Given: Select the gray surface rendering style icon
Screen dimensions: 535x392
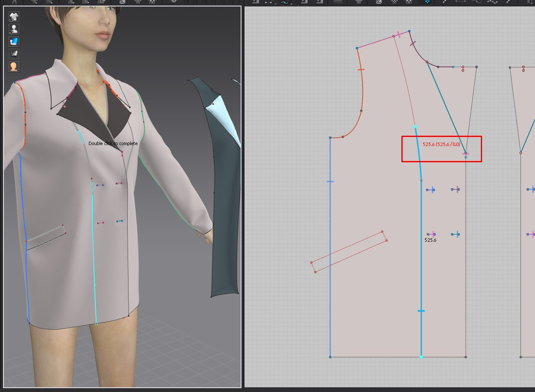Looking at the screenshot, I should (x=14, y=53).
